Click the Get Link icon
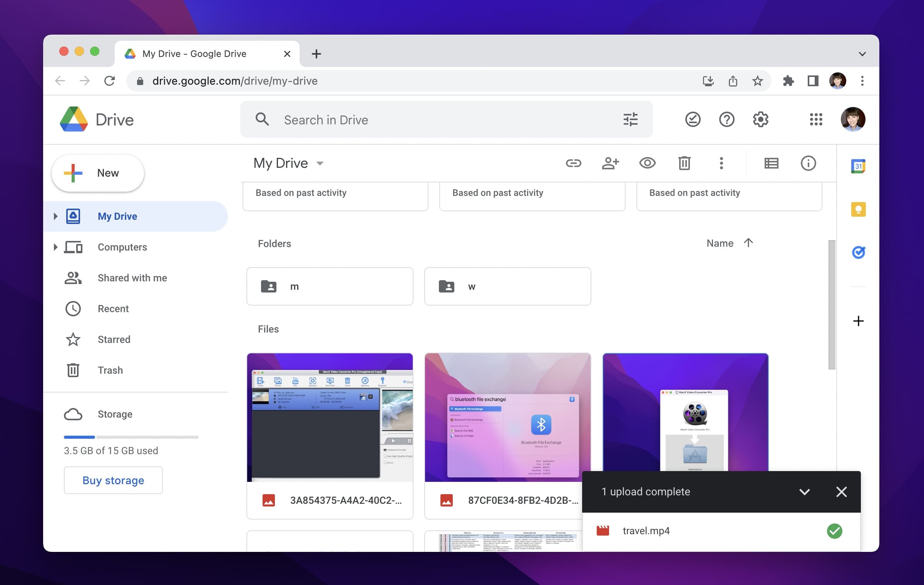The height and width of the screenshot is (585, 924). click(x=573, y=162)
